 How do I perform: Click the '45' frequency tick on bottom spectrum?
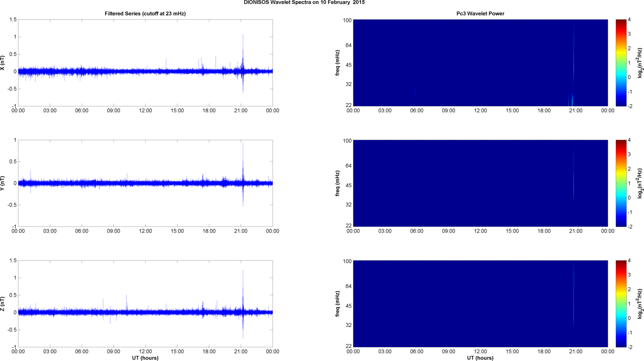pyautogui.click(x=348, y=306)
